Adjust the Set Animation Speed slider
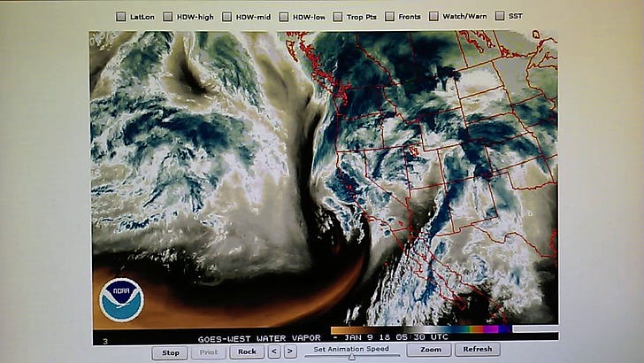 coord(351,356)
